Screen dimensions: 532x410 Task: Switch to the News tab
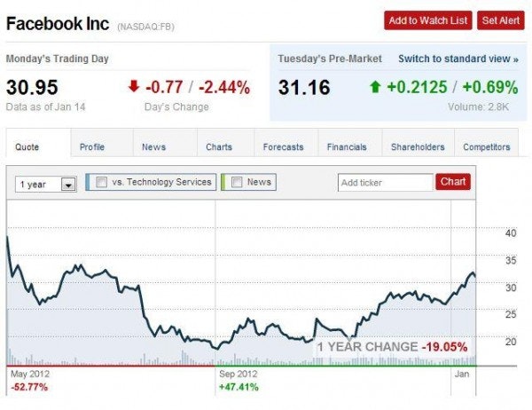(x=153, y=147)
